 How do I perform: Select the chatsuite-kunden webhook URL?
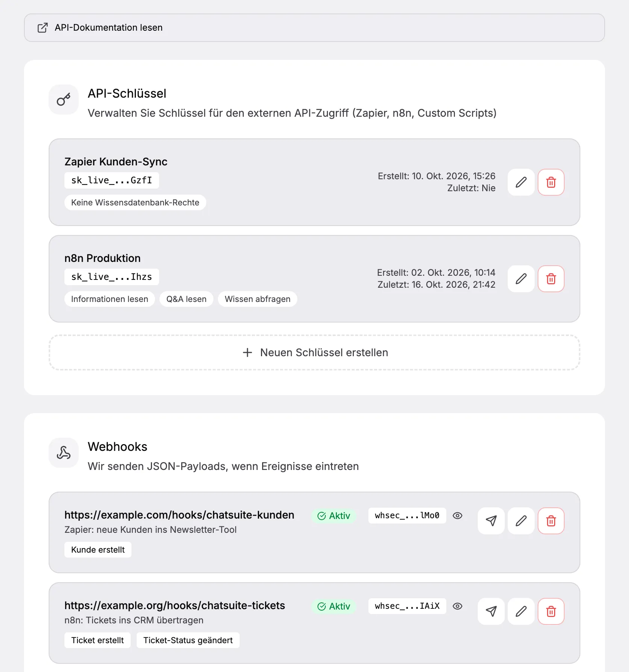pyautogui.click(x=179, y=515)
